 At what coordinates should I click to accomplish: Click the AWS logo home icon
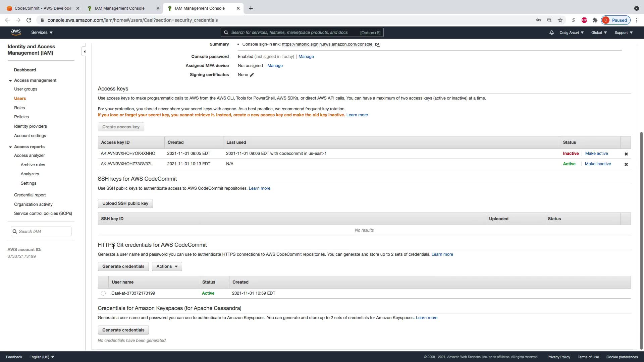(16, 32)
